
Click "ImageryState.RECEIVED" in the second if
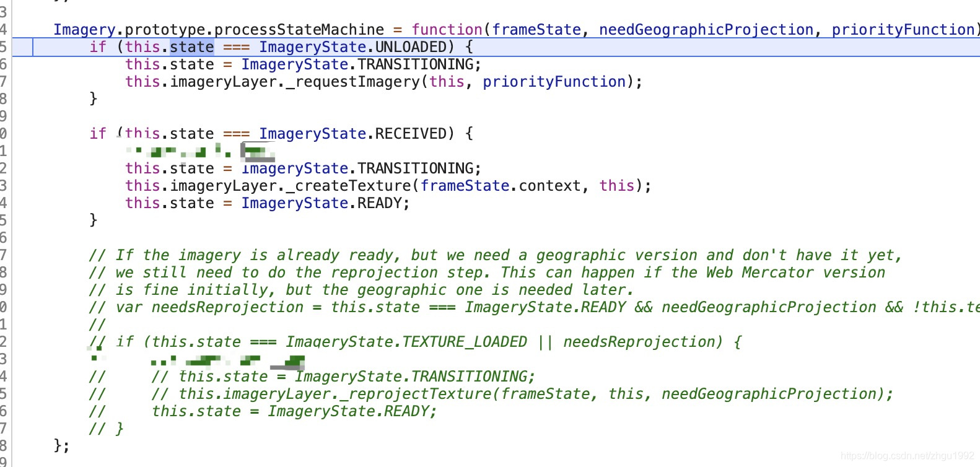coord(352,134)
